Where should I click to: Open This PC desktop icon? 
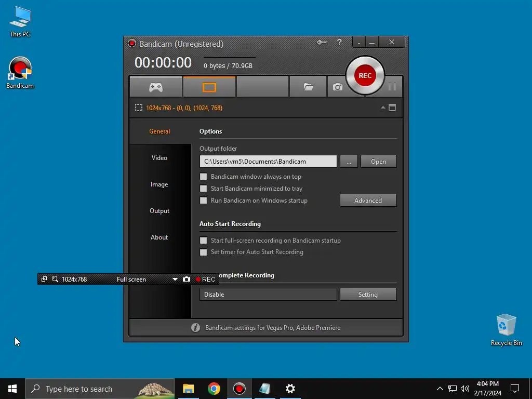pyautogui.click(x=20, y=22)
